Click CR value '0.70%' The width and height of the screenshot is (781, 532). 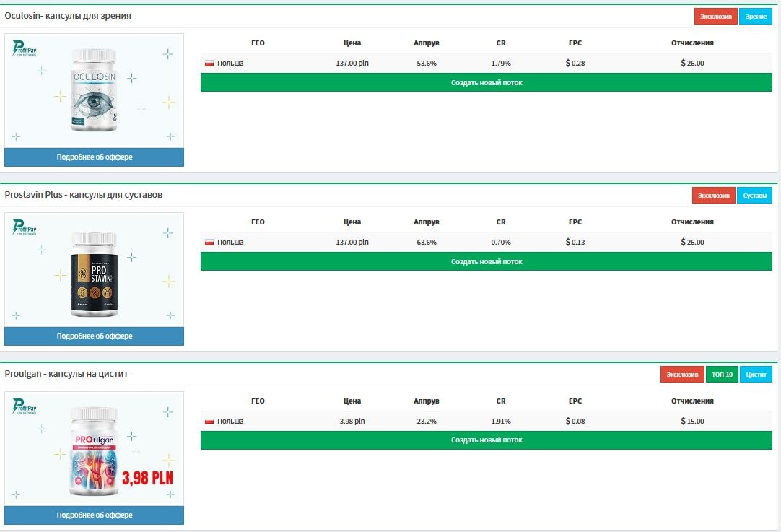[x=501, y=242]
